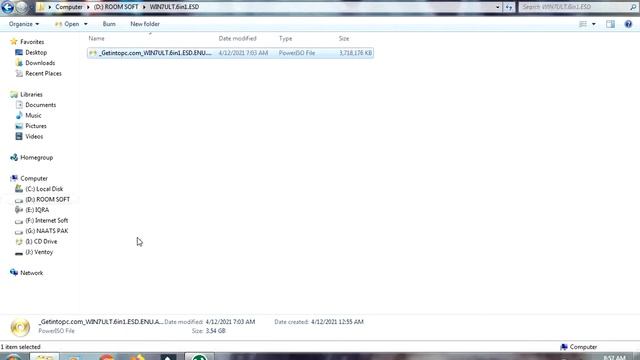Open the (I:) CD Drive
Viewport: 640px width, 360px height.
tap(41, 242)
